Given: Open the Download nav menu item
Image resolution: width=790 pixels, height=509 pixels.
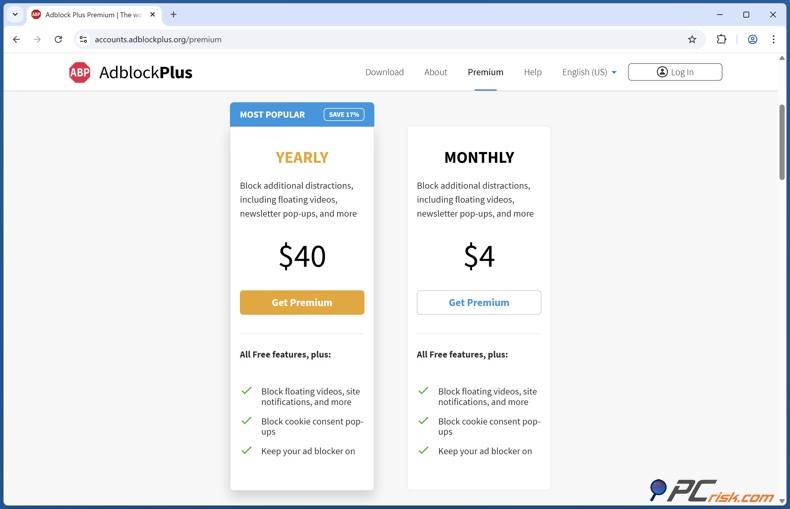Looking at the screenshot, I should coord(384,72).
